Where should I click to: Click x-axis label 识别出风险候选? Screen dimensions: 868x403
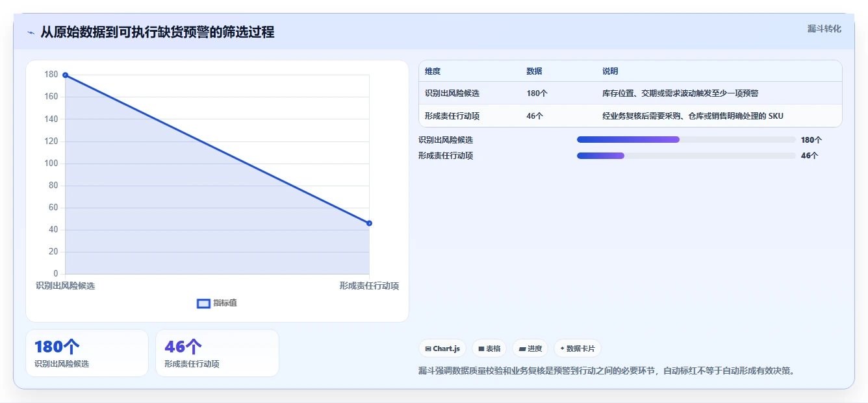point(65,286)
